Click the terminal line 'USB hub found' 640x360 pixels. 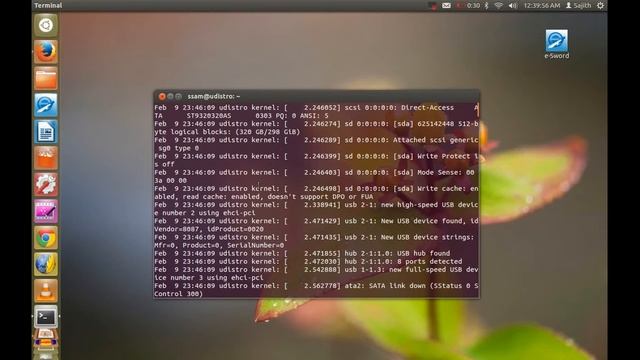tap(302, 253)
